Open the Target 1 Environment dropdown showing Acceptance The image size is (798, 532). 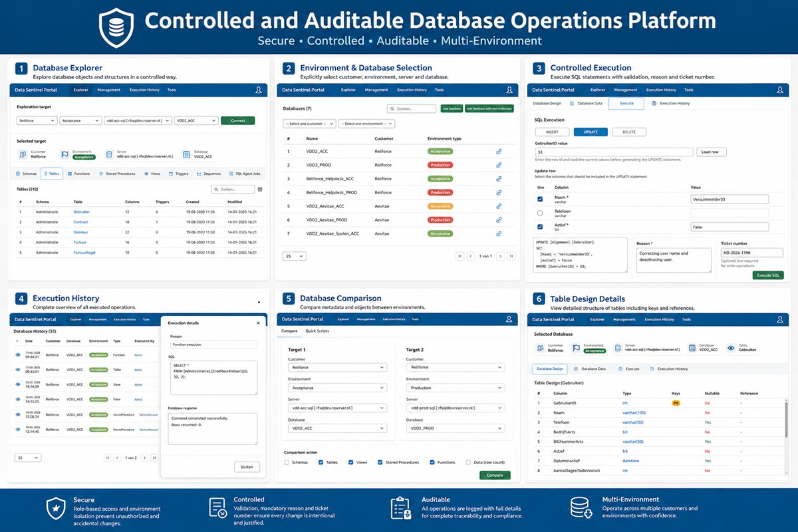(337, 388)
